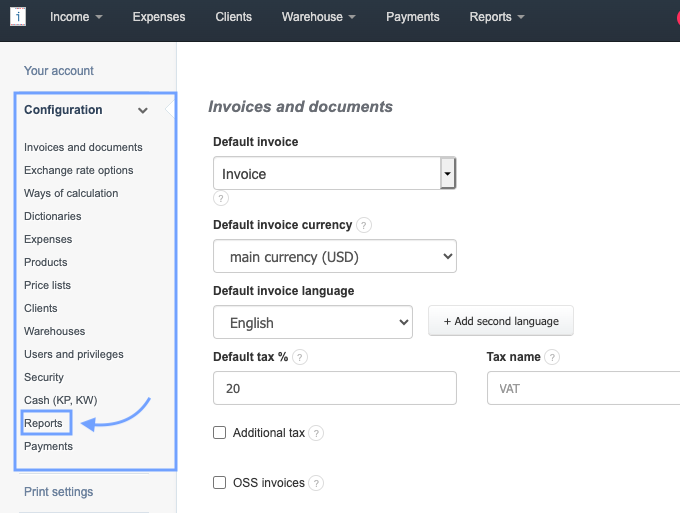This screenshot has width=680, height=513.
Task: Click the app logo icon in the top bar
Action: (17, 17)
